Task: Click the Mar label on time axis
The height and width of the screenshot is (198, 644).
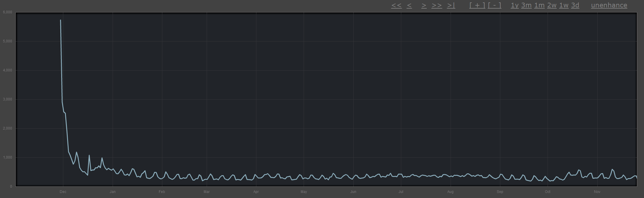Action: click(x=207, y=192)
